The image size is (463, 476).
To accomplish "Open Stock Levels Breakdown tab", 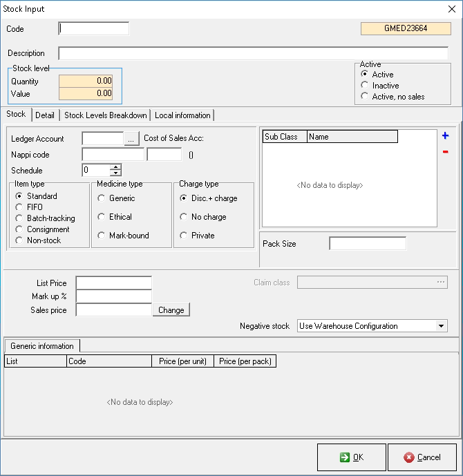I will point(105,115).
